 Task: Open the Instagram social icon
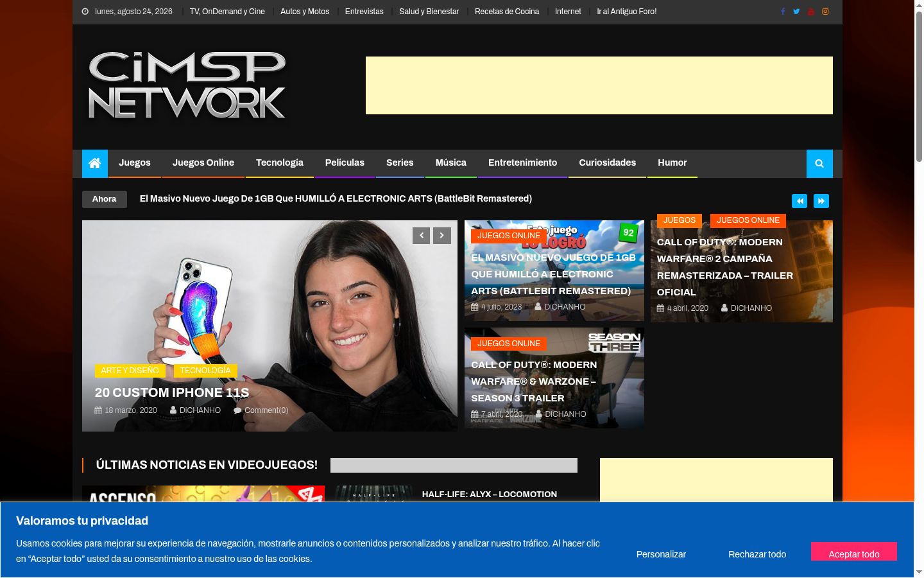825,12
